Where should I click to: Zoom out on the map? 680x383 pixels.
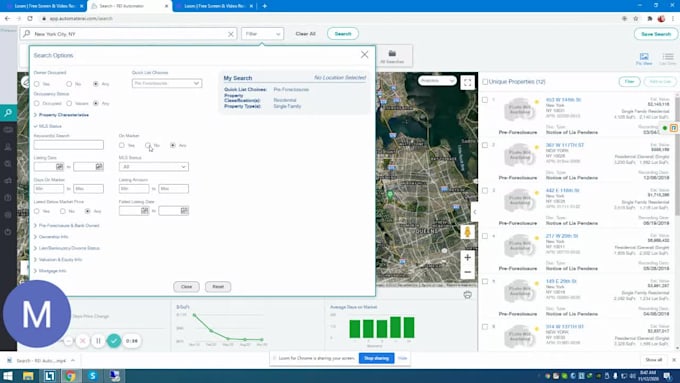pyautogui.click(x=468, y=272)
